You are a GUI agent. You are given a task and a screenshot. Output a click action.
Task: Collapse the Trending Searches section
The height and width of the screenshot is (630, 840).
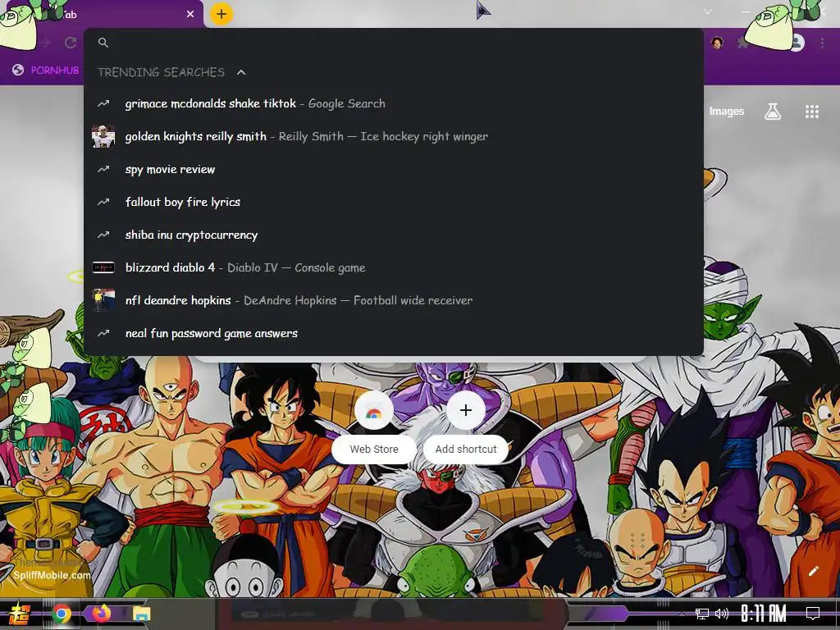coord(241,72)
